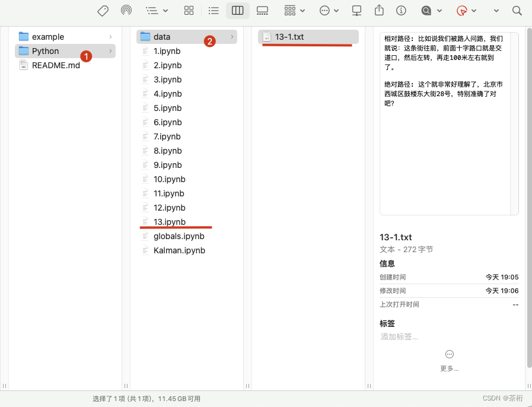Select file Kalman.ipynb
The width and height of the screenshot is (532, 407).
tap(187, 250)
